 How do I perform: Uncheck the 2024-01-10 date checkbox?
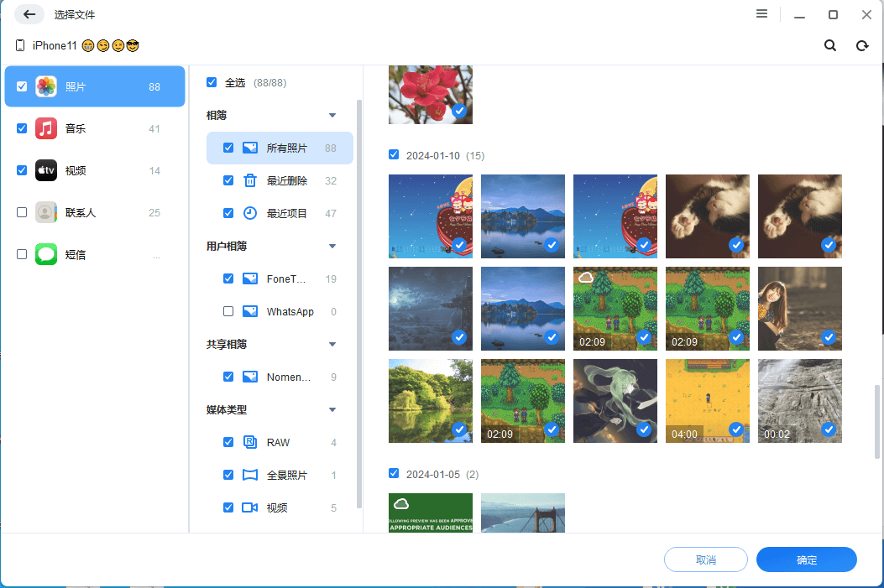(x=394, y=154)
